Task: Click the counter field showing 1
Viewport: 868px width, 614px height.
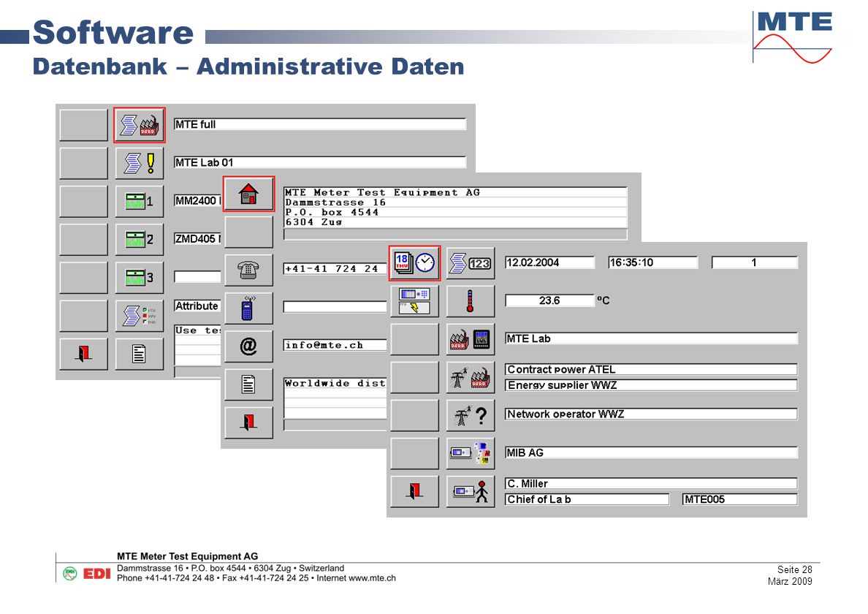Action: [755, 263]
